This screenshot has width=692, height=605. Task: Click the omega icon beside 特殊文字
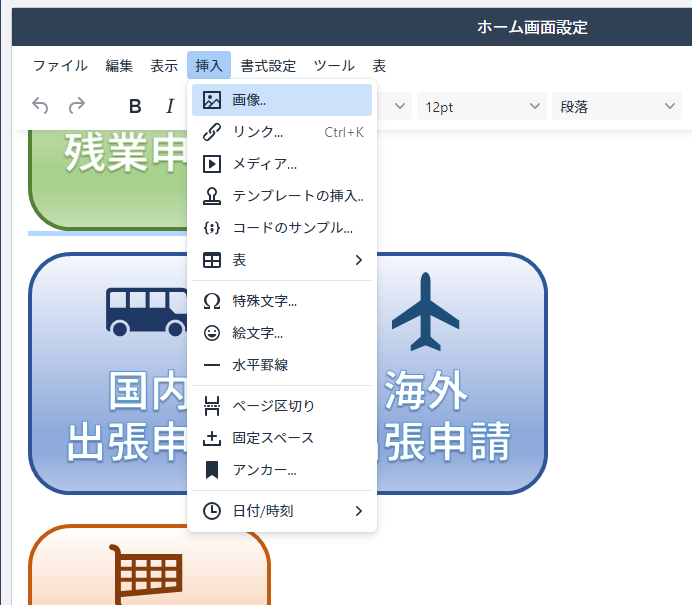212,301
